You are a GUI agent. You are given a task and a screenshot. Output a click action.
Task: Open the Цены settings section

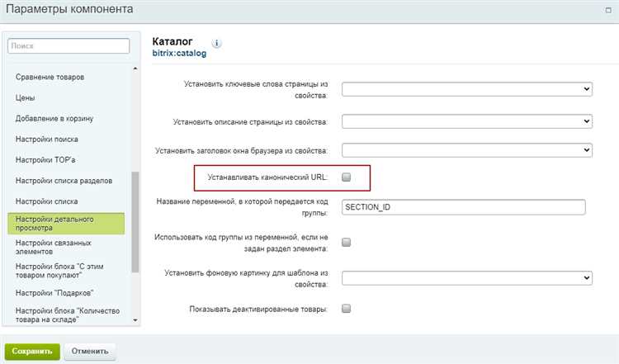pyautogui.click(x=26, y=97)
